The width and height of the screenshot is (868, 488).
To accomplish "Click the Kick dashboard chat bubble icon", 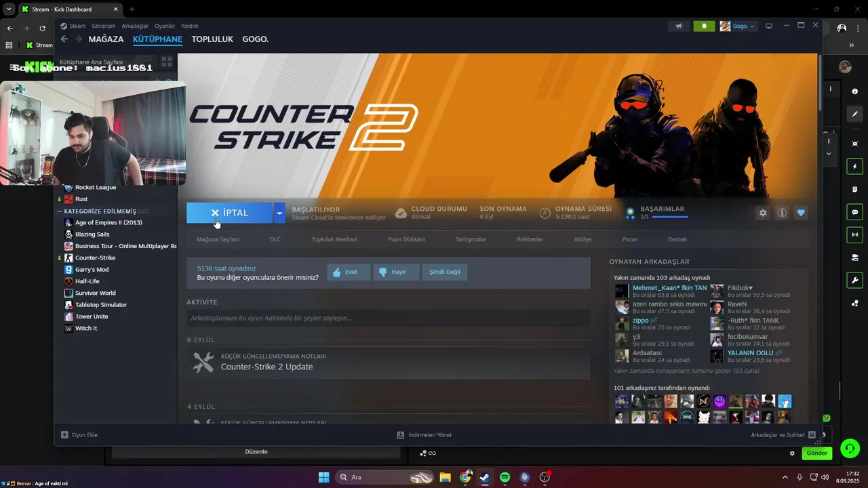I will pyautogui.click(x=854, y=212).
